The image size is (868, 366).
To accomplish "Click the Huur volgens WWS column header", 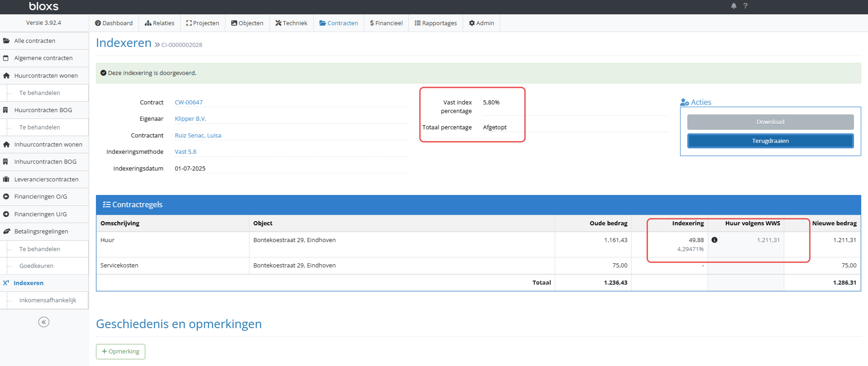I will coord(753,223).
